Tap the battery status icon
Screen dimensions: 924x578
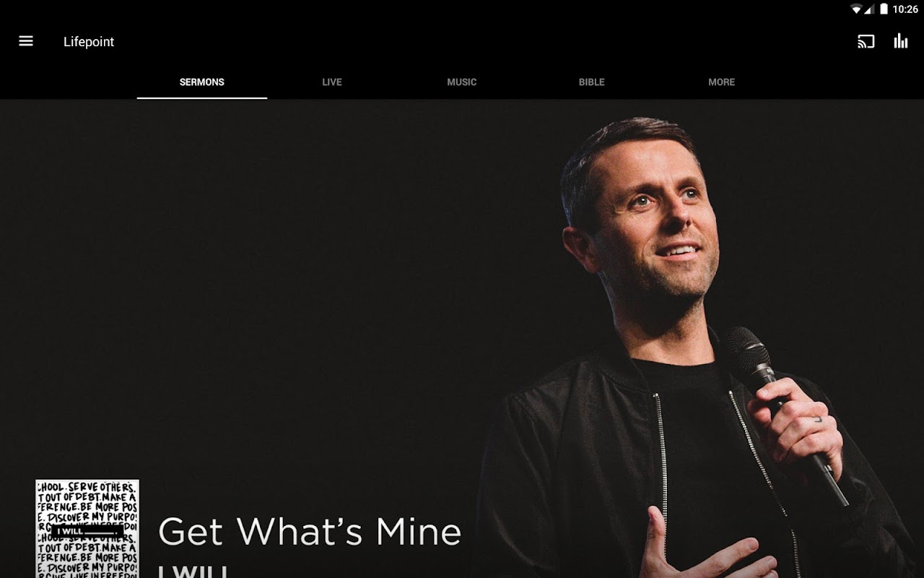pyautogui.click(x=884, y=9)
